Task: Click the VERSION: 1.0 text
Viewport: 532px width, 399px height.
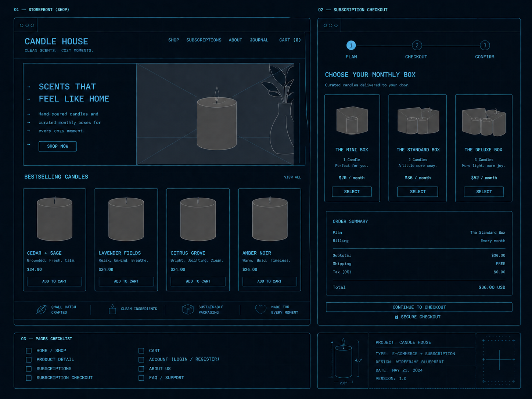Action: click(391, 378)
